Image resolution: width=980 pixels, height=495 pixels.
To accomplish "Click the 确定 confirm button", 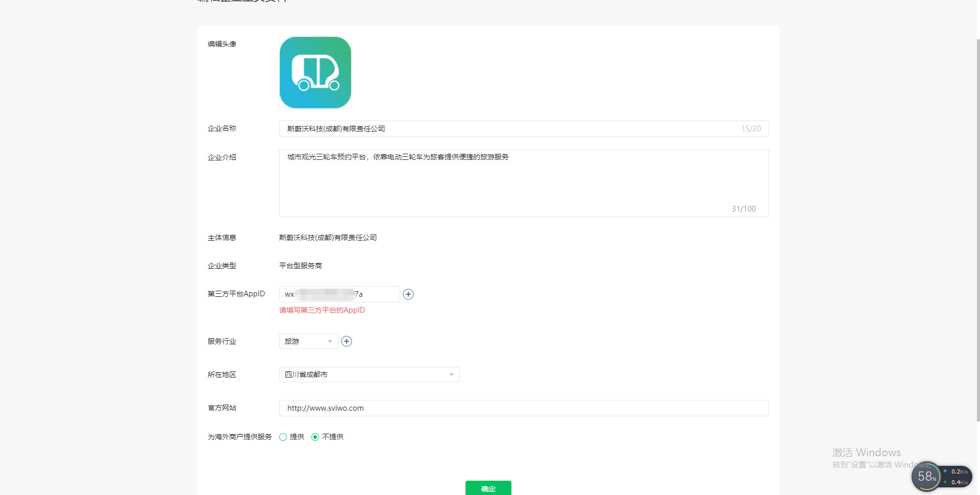I will click(x=488, y=488).
